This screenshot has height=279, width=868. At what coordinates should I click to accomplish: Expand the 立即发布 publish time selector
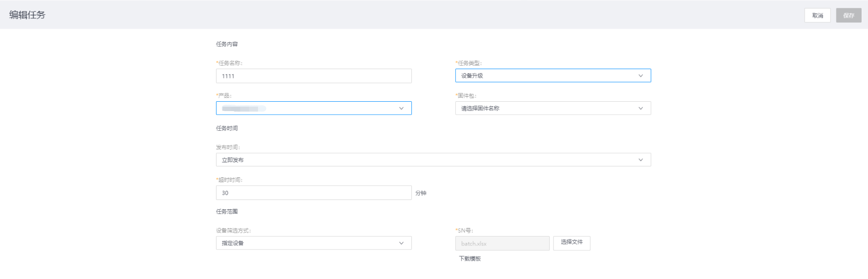coord(425,160)
